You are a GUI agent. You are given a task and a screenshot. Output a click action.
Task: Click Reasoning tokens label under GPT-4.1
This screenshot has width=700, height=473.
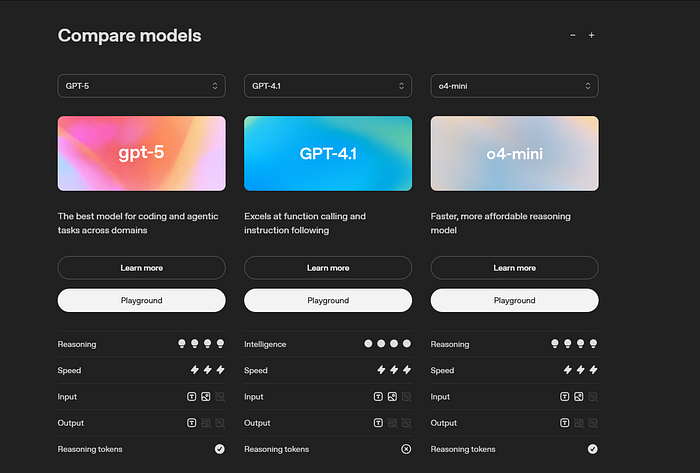pyautogui.click(x=276, y=449)
